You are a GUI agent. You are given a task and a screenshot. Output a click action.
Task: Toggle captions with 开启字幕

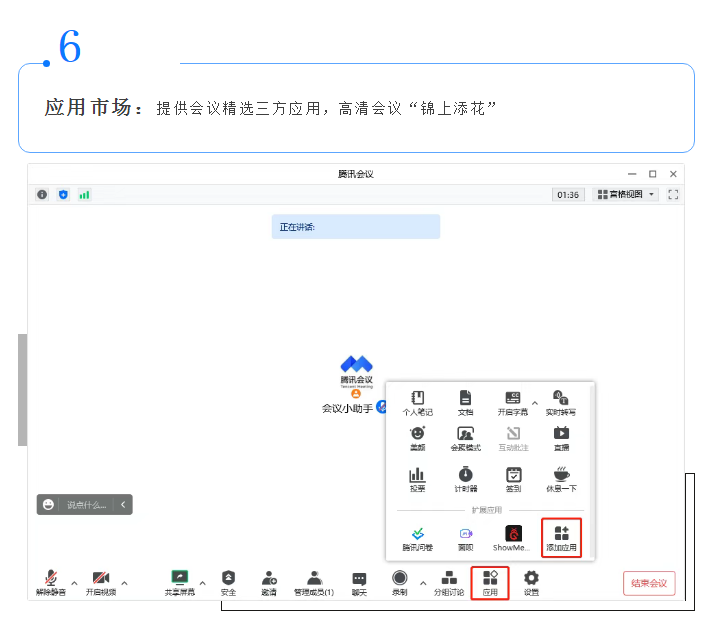tap(512, 402)
